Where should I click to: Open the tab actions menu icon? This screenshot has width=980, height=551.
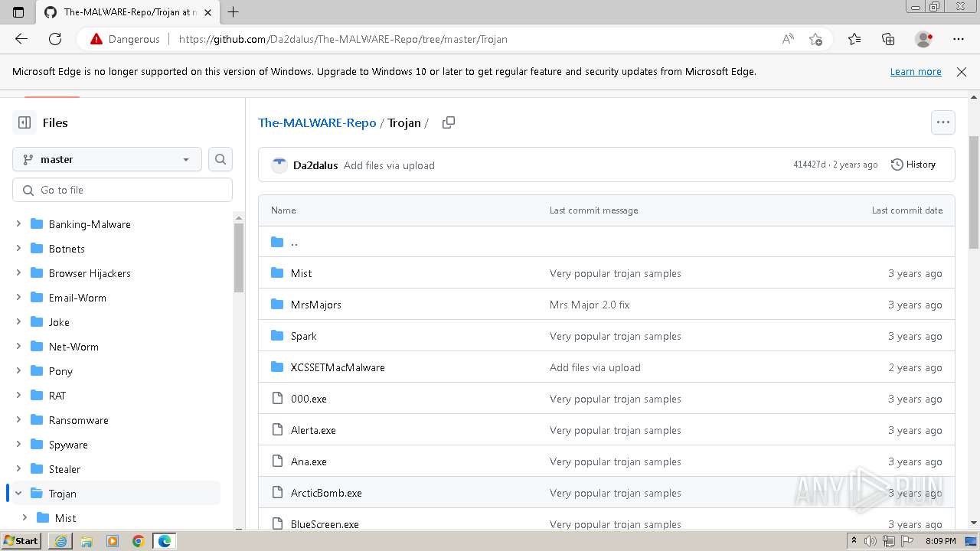tap(18, 11)
